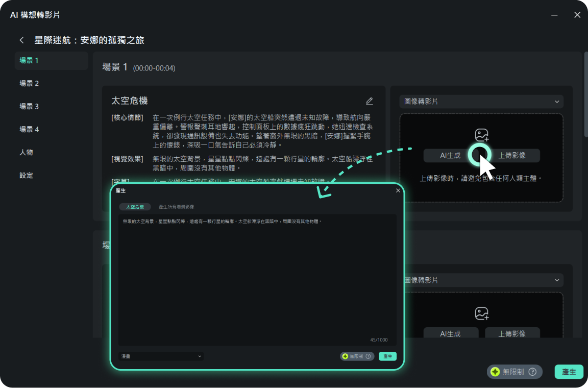
Task: Click the vertical scrollbar on the right edge
Action: coord(585,94)
